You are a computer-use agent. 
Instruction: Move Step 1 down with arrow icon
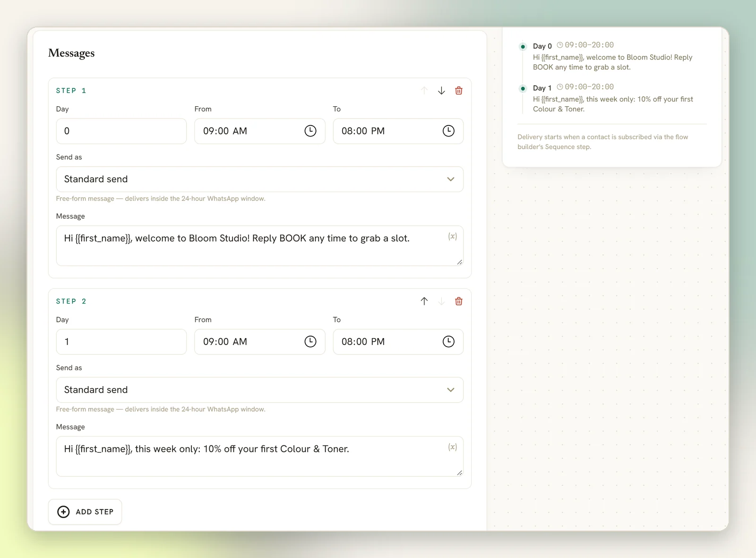point(441,91)
